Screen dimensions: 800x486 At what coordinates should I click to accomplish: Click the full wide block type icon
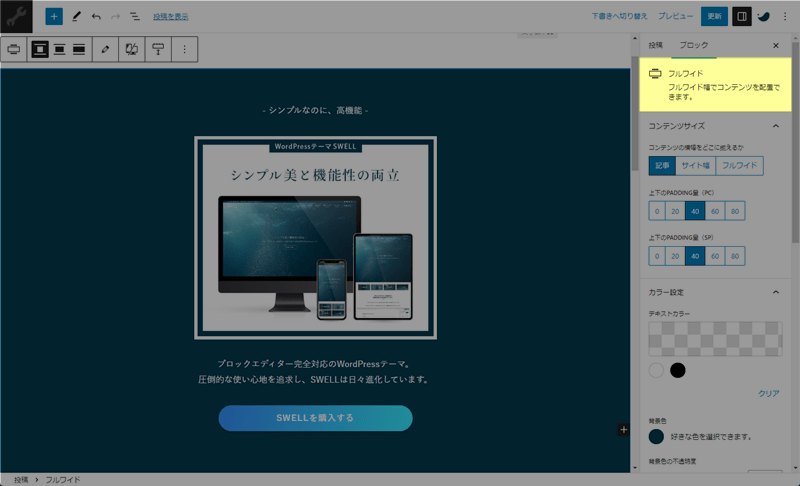14,49
